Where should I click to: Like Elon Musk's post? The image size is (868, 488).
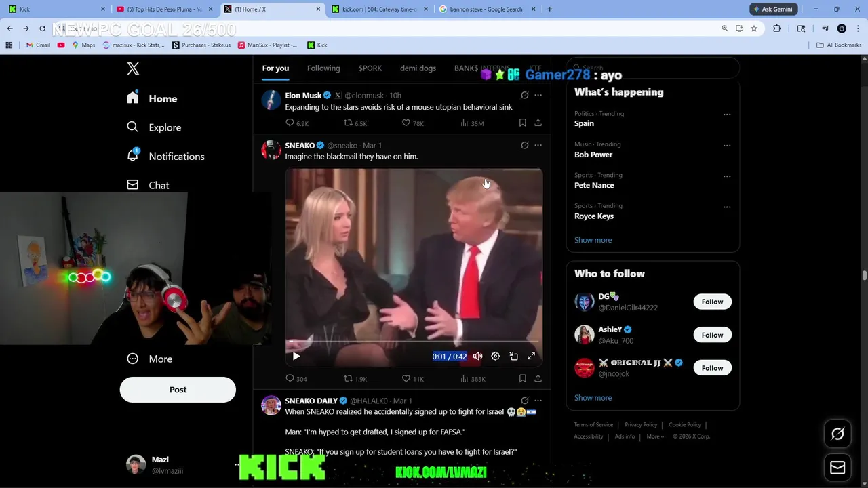click(413, 123)
